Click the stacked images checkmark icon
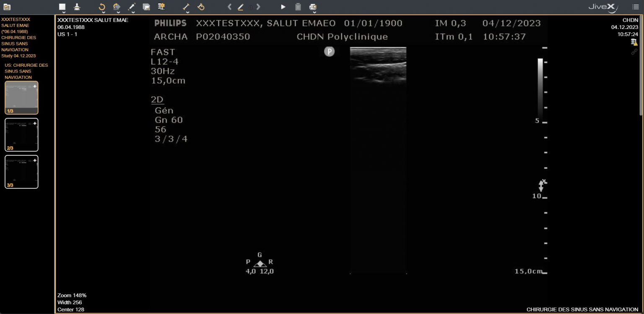 pyautogui.click(x=146, y=7)
